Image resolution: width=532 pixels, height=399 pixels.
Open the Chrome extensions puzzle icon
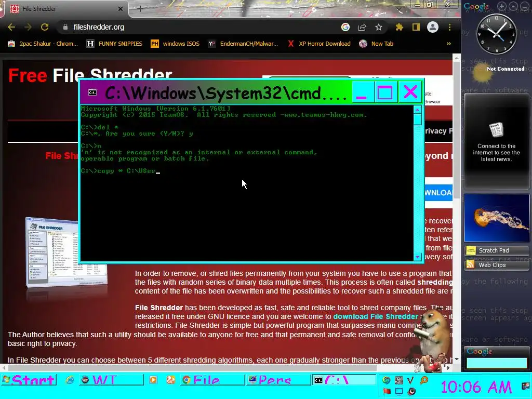[x=400, y=27]
